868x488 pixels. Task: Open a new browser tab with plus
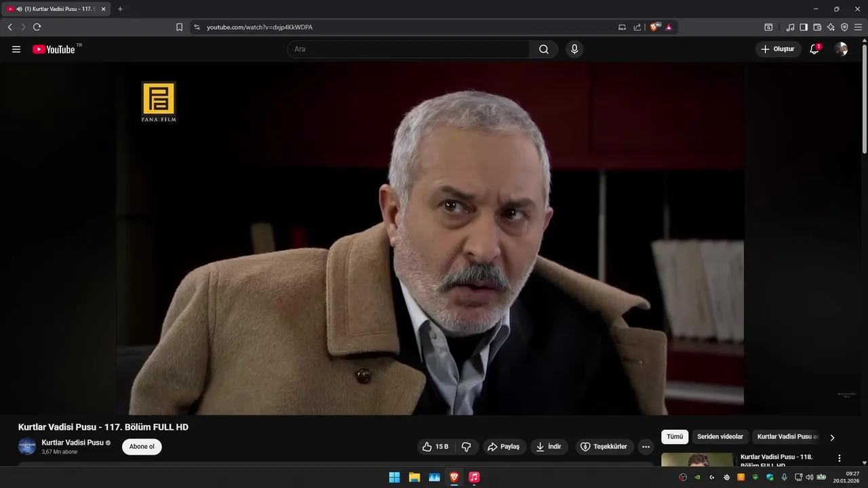point(120,9)
